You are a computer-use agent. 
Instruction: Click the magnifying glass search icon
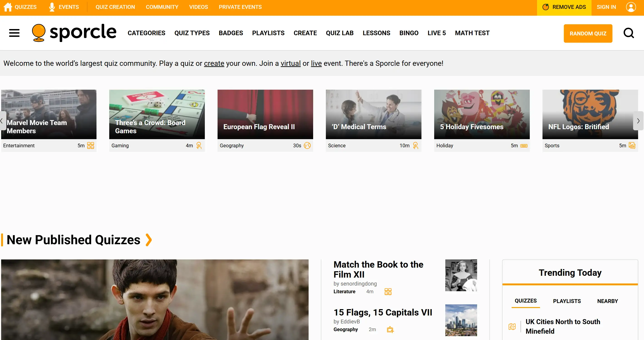coord(629,33)
